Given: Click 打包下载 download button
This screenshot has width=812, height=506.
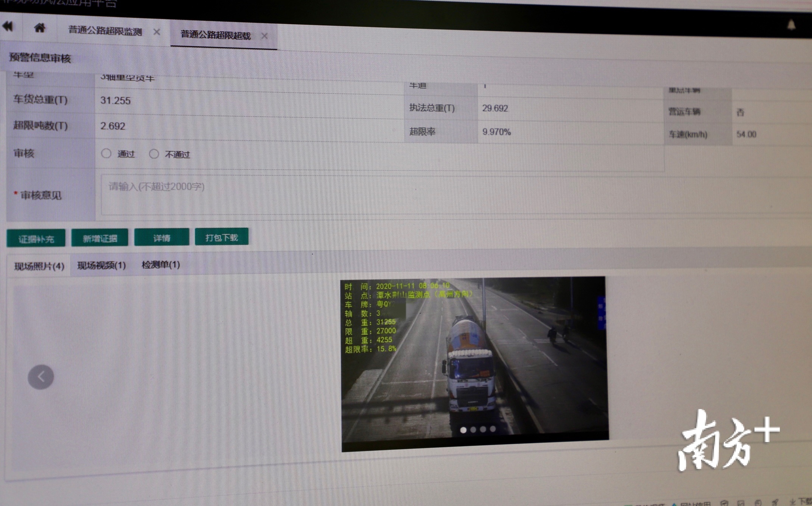Looking at the screenshot, I should click(x=222, y=237).
